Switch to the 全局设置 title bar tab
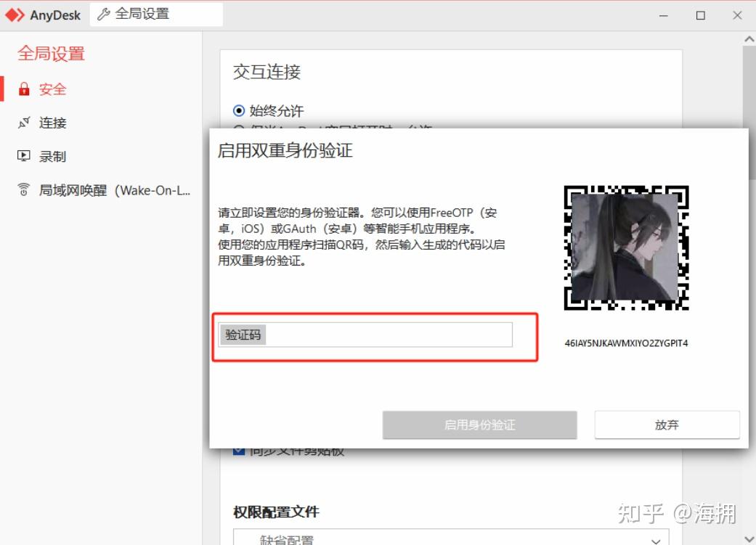This screenshot has width=756, height=545. (154, 13)
